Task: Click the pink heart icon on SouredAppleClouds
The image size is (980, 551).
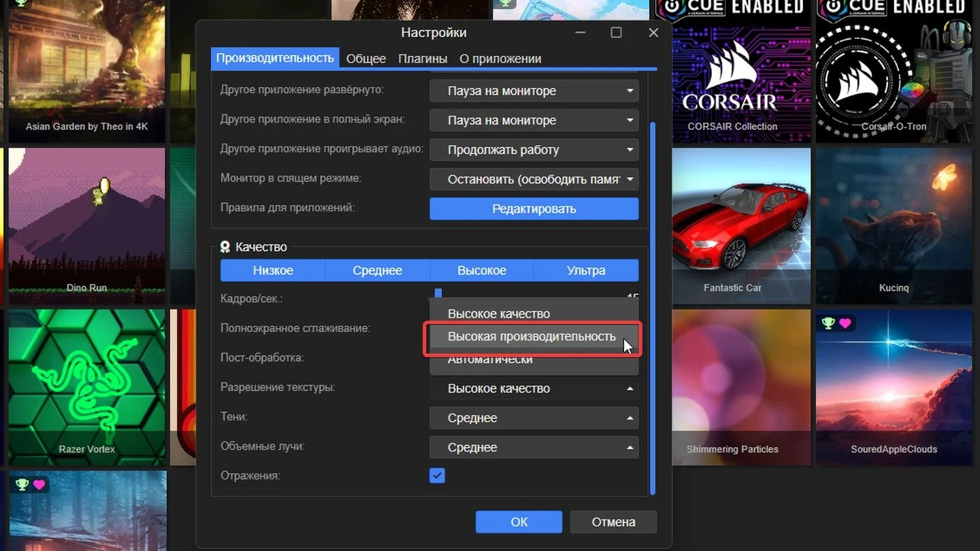Action: pos(845,323)
